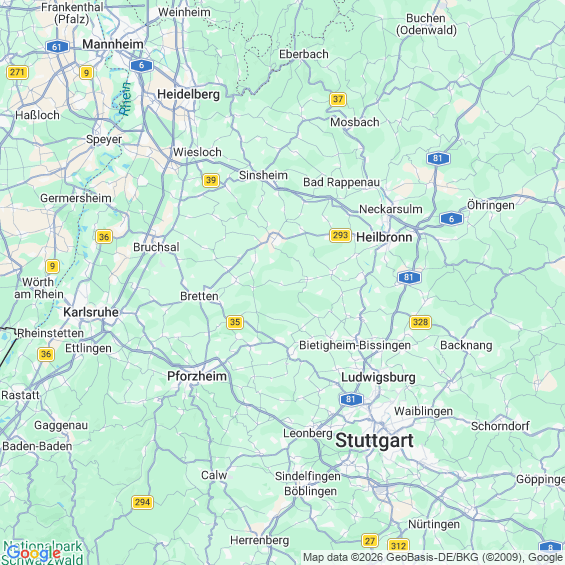Select the Heidelberg city label

[x=188, y=94]
